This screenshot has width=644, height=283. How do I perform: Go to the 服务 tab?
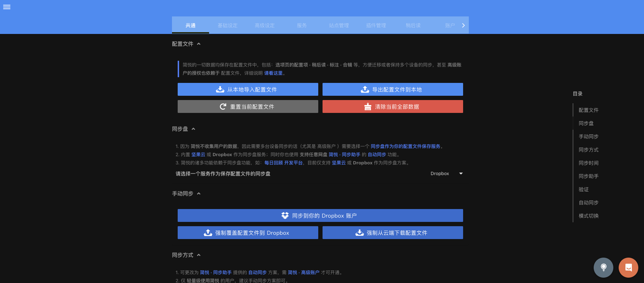tap(302, 25)
